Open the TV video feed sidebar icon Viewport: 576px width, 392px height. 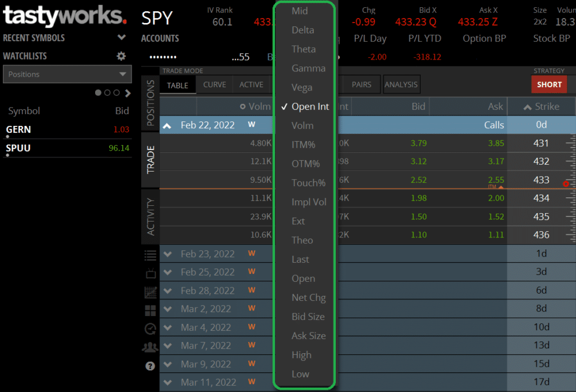coord(151,273)
